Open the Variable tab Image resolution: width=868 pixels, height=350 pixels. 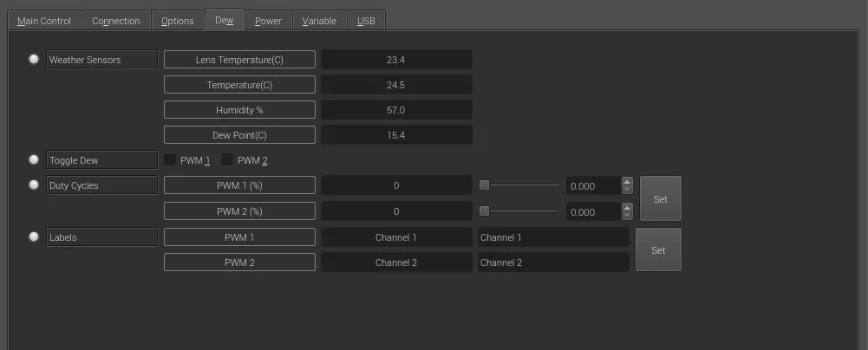[x=319, y=21]
